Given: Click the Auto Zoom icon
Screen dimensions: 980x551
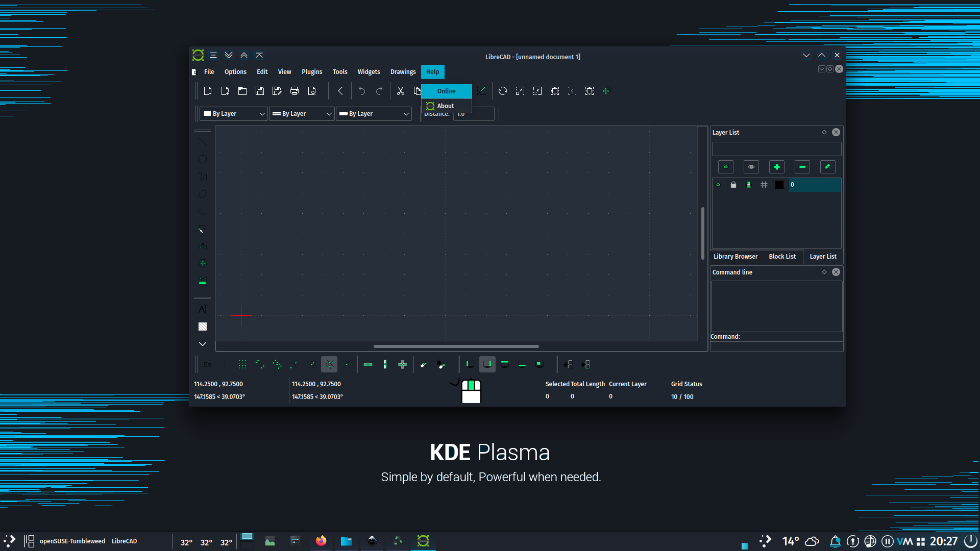Looking at the screenshot, I should [x=555, y=91].
